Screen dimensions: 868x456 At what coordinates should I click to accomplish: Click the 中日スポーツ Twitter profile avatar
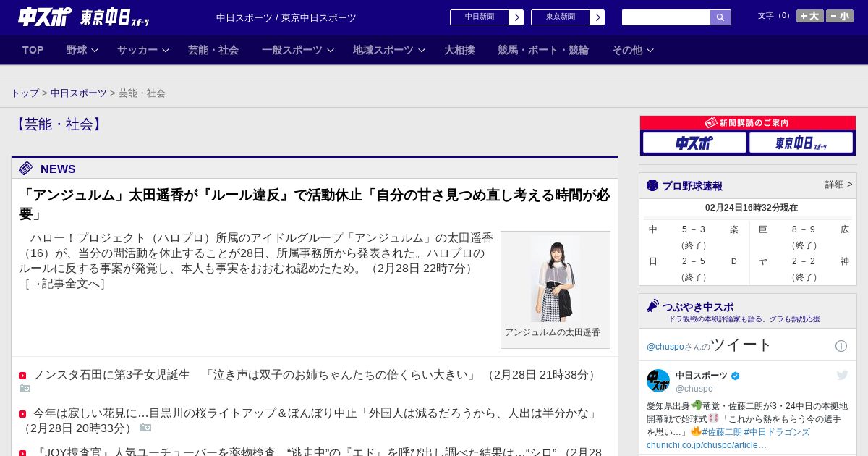(x=658, y=381)
